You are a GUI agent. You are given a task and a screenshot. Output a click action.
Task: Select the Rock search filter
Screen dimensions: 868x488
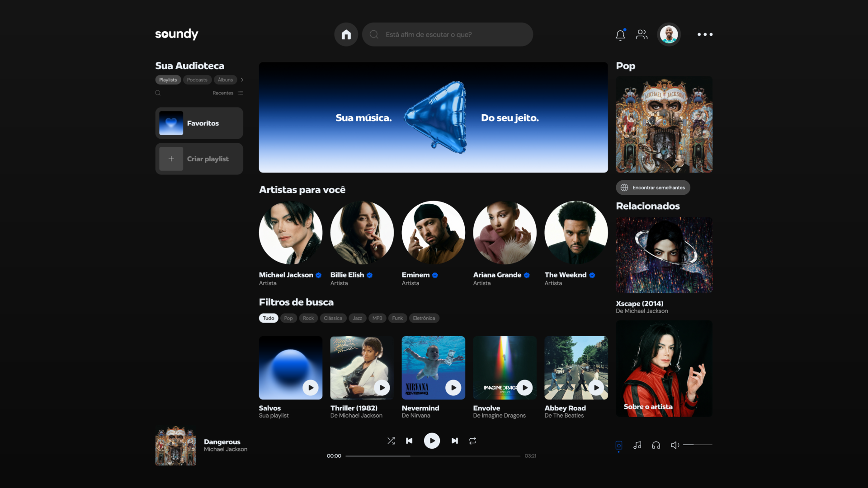[308, 318]
